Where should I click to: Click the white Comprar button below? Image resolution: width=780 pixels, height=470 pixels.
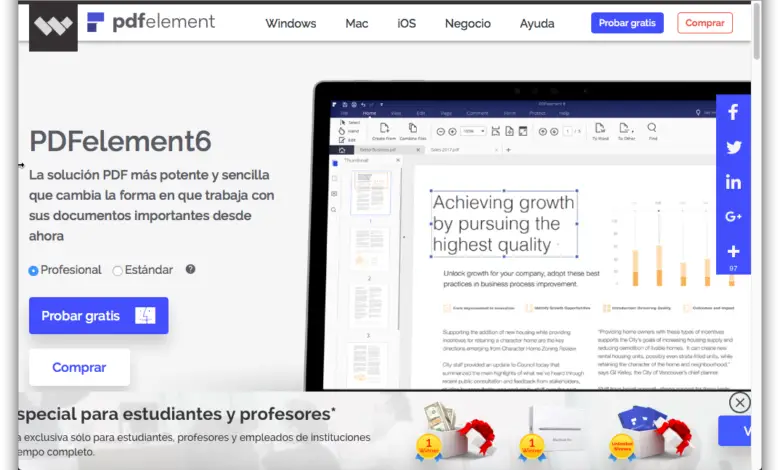[79, 367]
